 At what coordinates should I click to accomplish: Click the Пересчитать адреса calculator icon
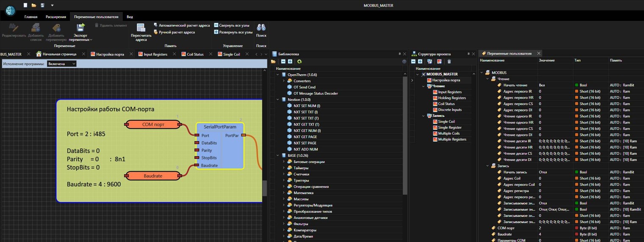141,28
